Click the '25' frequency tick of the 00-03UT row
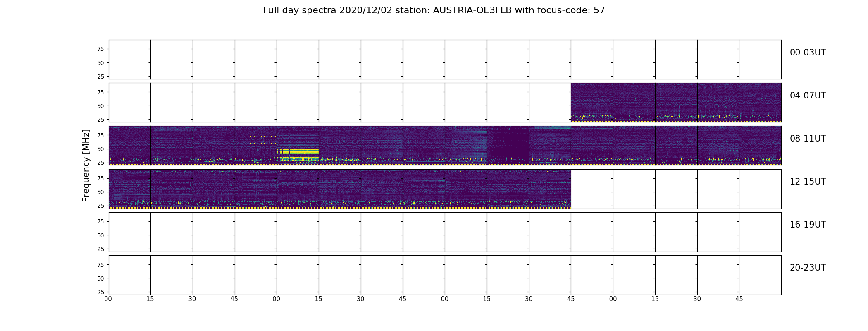Screen dimensions: 868x331 [x=100, y=77]
